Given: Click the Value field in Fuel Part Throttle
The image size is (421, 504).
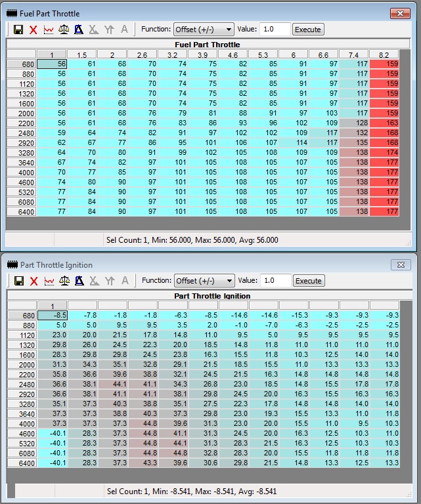Looking at the screenshot, I should pyautogui.click(x=275, y=30).
